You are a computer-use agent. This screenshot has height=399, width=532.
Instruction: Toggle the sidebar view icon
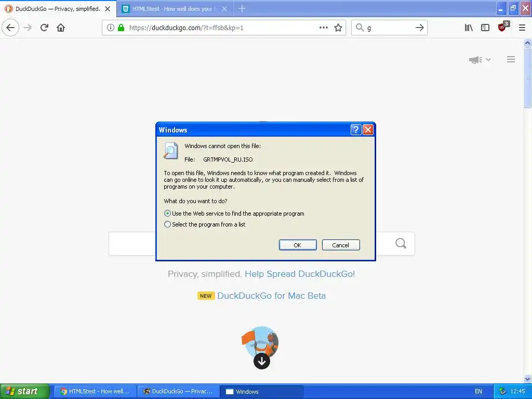[485, 28]
